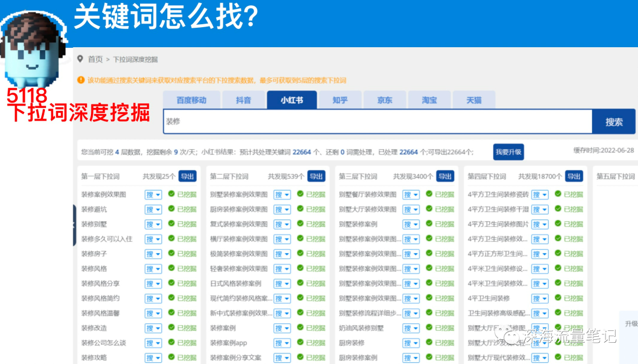Open the 搜 dropdown for 装修风格温馨
Screen dimensions: 638x364
pyautogui.click(x=153, y=313)
